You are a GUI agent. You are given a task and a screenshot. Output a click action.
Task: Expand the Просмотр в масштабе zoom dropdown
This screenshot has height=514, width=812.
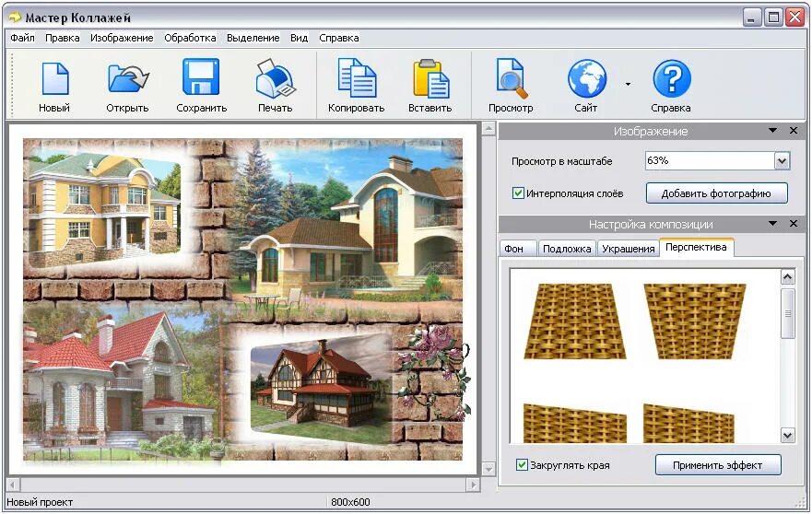[x=782, y=161]
